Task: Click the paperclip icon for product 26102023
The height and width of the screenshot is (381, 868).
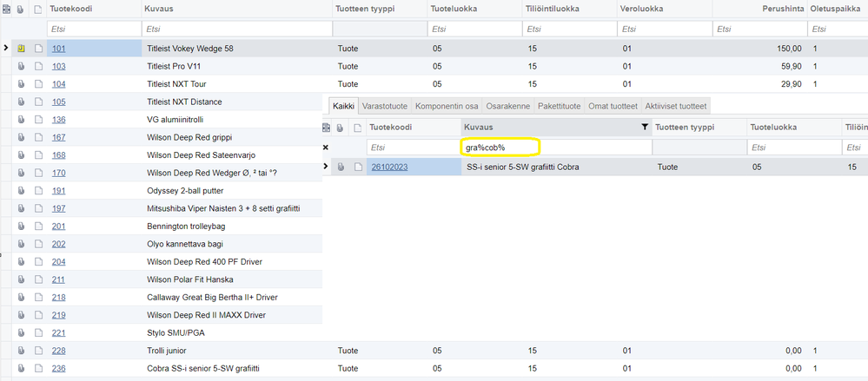Action: [x=341, y=167]
